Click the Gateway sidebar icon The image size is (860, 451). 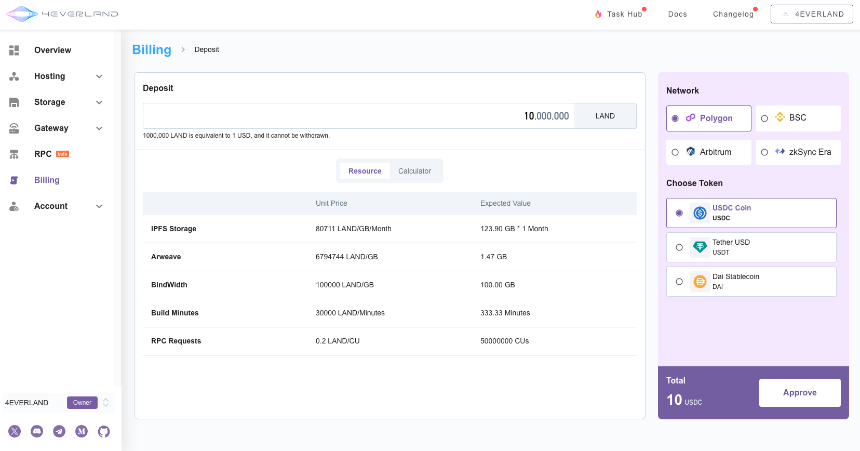14,128
